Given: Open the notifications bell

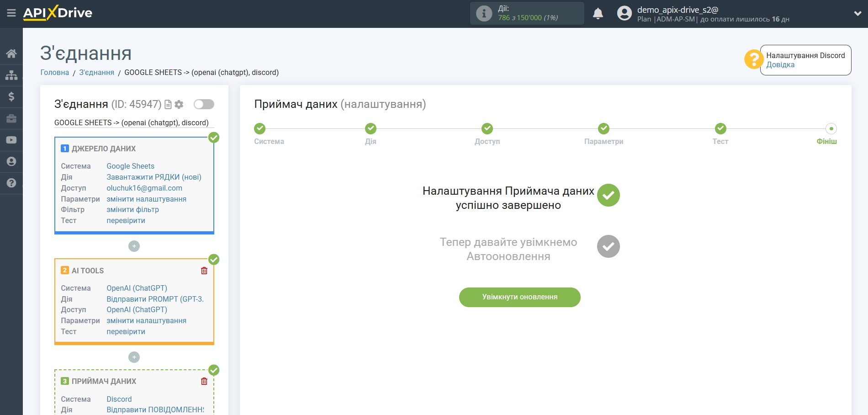Looking at the screenshot, I should pos(598,14).
